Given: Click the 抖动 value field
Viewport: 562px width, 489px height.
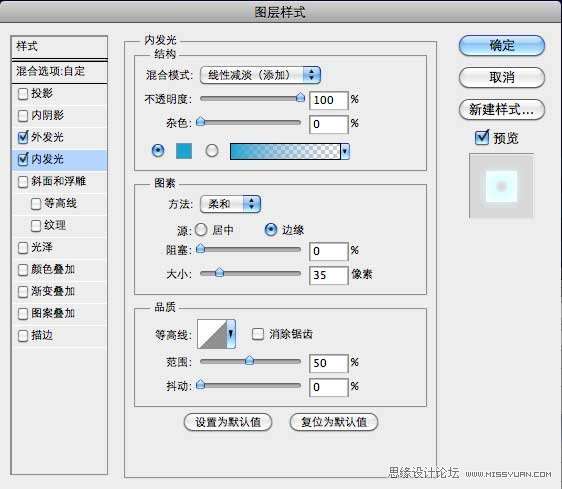Looking at the screenshot, I should click(x=329, y=387).
